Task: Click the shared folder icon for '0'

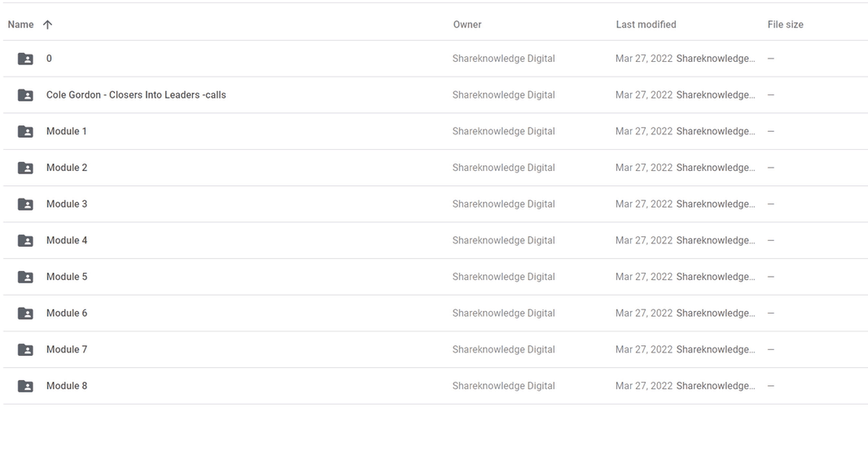Action: coord(25,59)
